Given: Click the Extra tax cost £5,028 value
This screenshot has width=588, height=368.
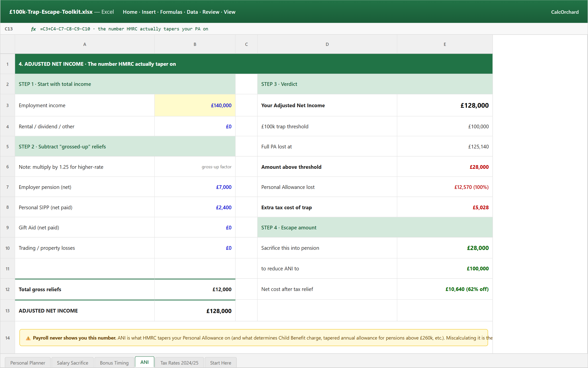Looking at the screenshot, I should [445, 207].
